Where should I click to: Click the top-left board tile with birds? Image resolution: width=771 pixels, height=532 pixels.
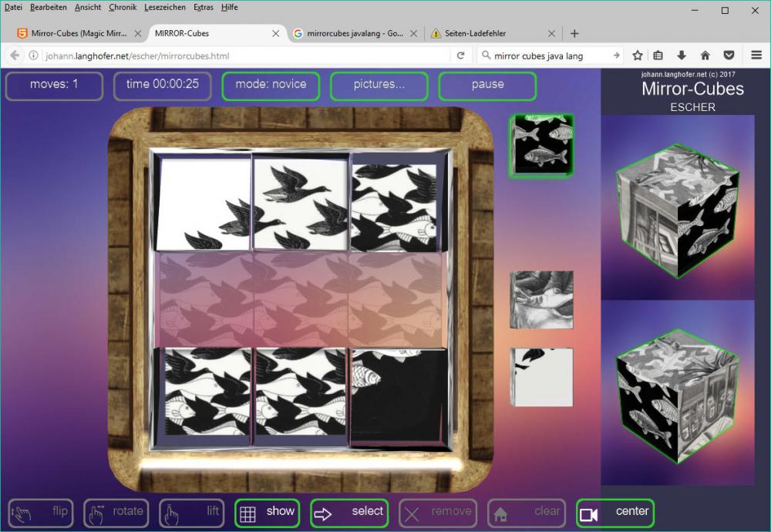coord(203,203)
